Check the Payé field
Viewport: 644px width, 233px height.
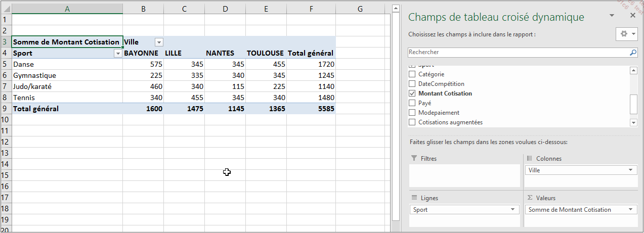coord(412,103)
